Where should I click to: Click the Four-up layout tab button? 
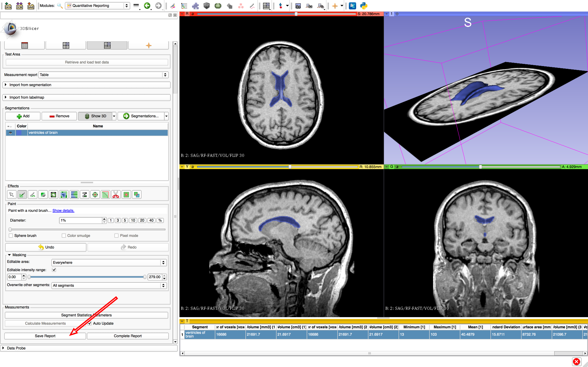[x=66, y=45]
